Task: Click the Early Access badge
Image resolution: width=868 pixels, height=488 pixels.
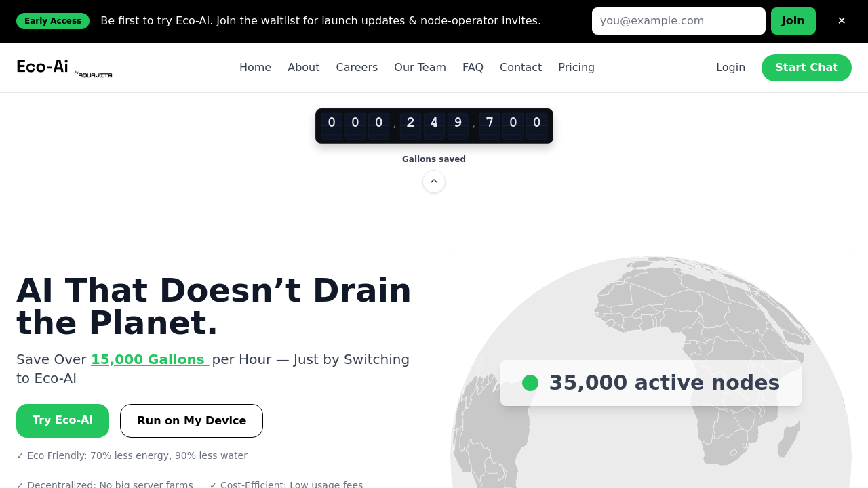Action: tap(53, 21)
